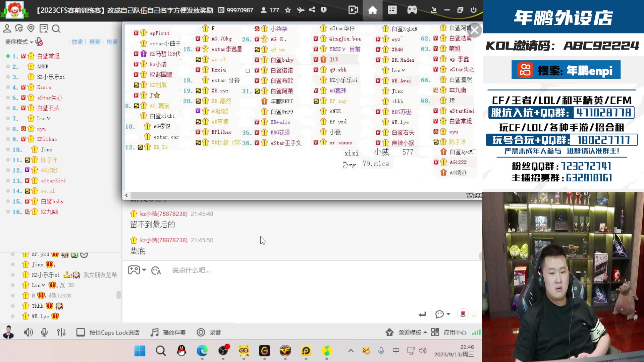Screen dimensions: 644x362
Task: Click the 播放伴奏 button
Action: 168,332
